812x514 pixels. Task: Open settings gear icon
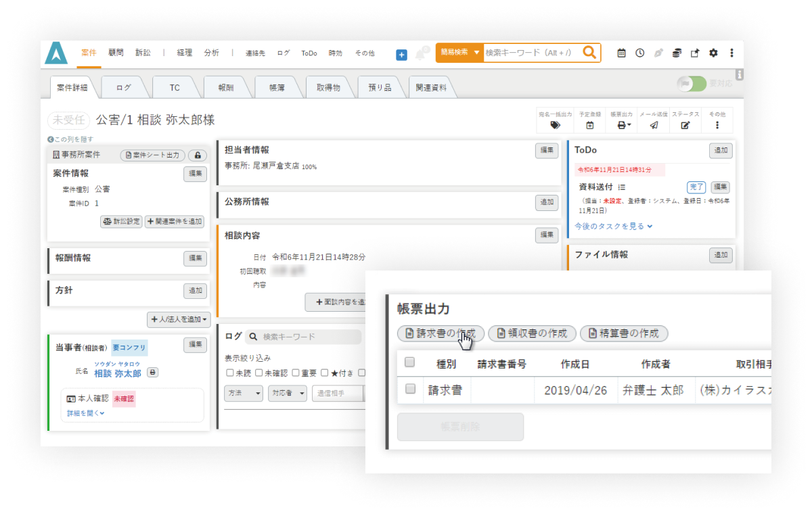coord(713,53)
